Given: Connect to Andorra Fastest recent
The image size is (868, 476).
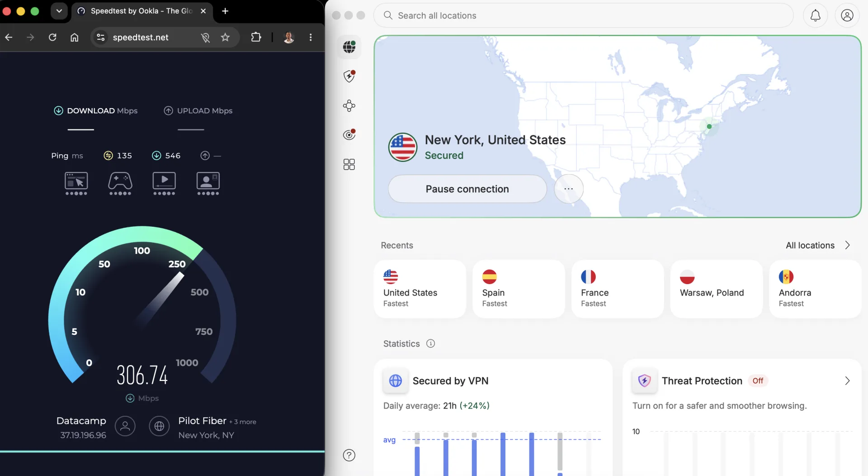Looking at the screenshot, I should tap(815, 289).
